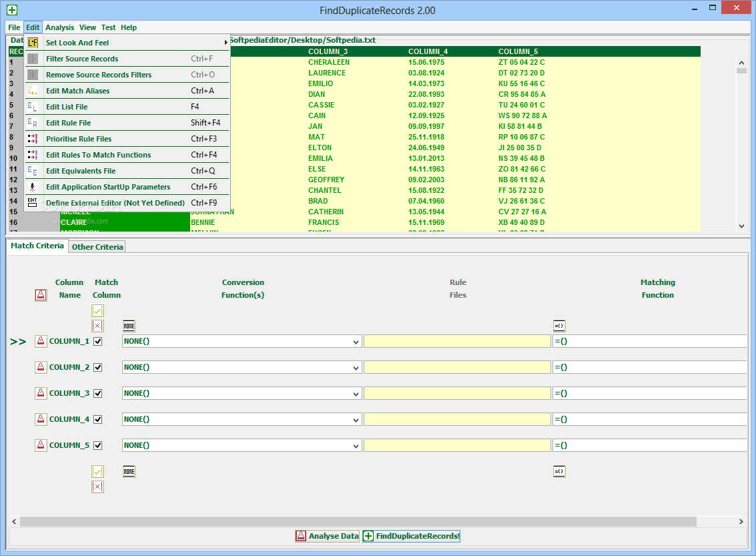Expand the Set Look And Feel submenu arrow
This screenshot has width=756, height=556.
pyautogui.click(x=226, y=43)
